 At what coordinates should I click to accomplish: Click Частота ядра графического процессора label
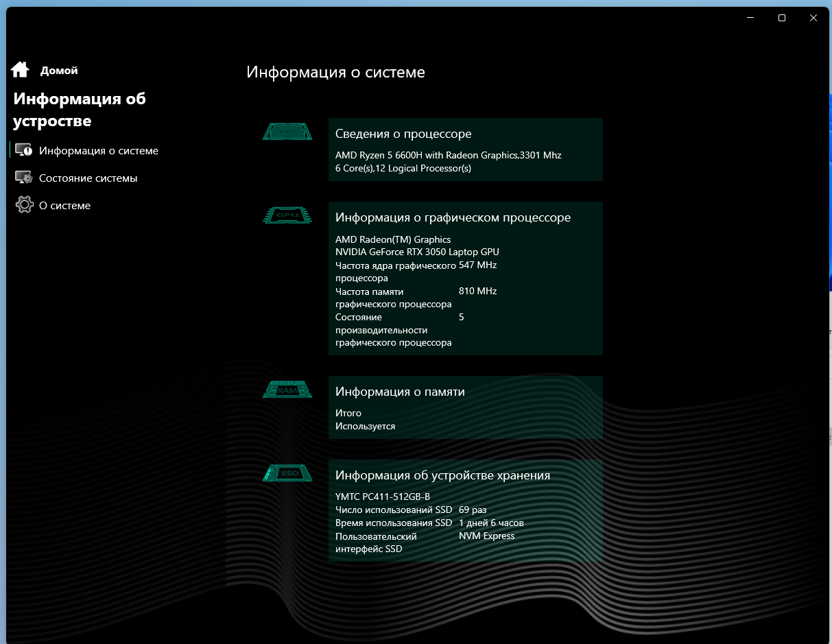pyautogui.click(x=396, y=272)
